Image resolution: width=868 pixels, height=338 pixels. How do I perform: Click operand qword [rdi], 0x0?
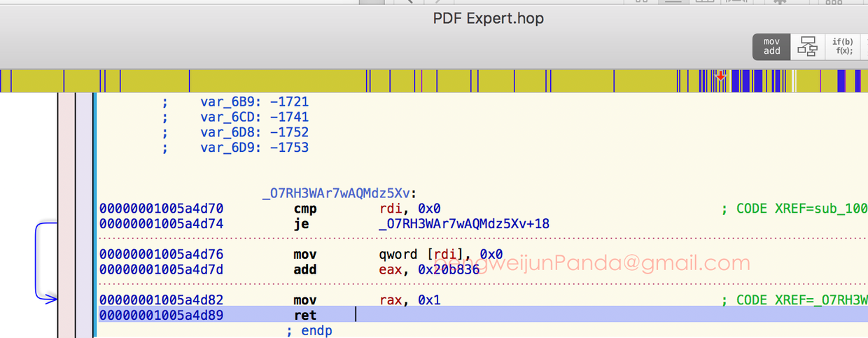click(x=440, y=255)
